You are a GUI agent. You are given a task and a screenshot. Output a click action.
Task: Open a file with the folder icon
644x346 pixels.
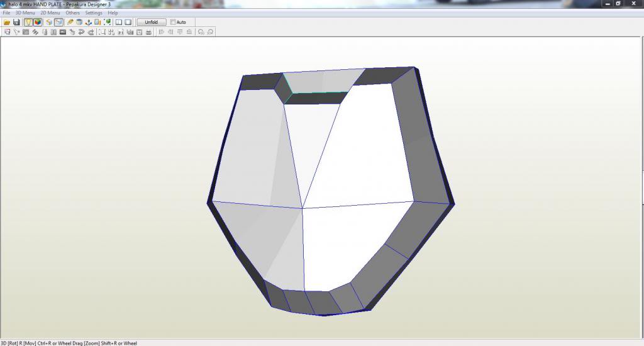pos(7,22)
